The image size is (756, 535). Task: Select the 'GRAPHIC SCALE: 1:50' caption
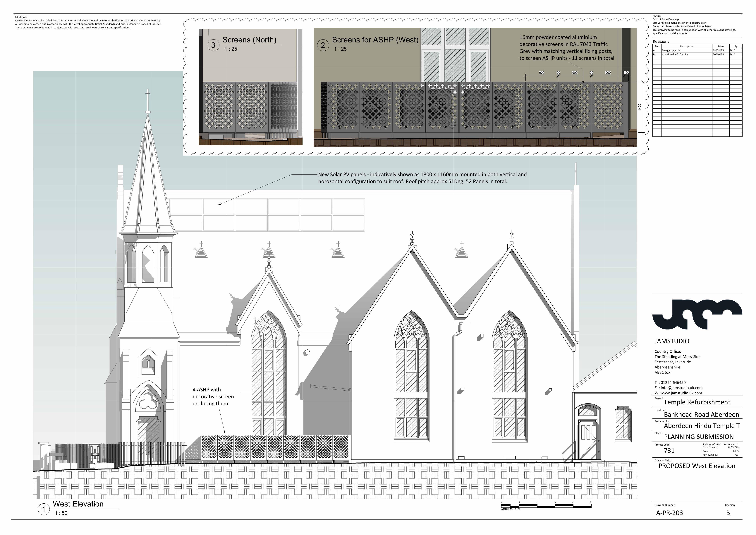click(511, 509)
